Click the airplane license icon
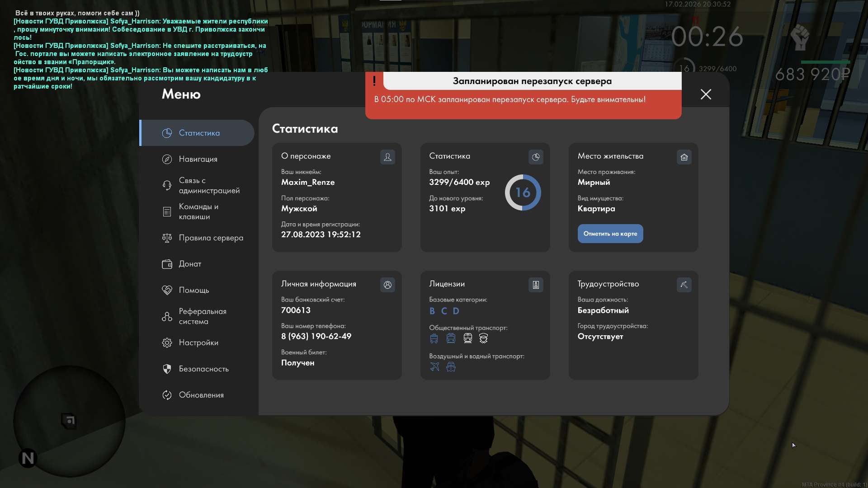This screenshot has height=488, width=868. click(434, 366)
